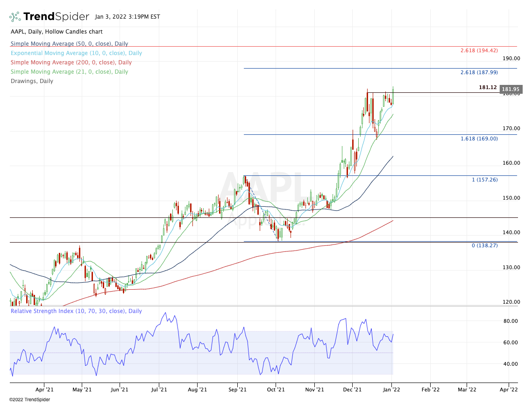Click the Jan '22 date axis label
The width and height of the screenshot is (532, 404).
pyautogui.click(x=391, y=390)
